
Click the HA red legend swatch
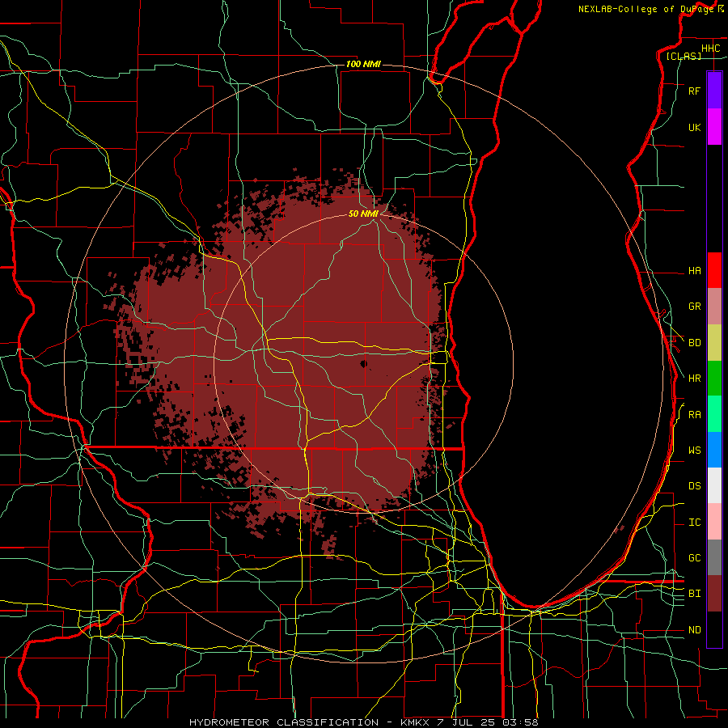[714, 270]
